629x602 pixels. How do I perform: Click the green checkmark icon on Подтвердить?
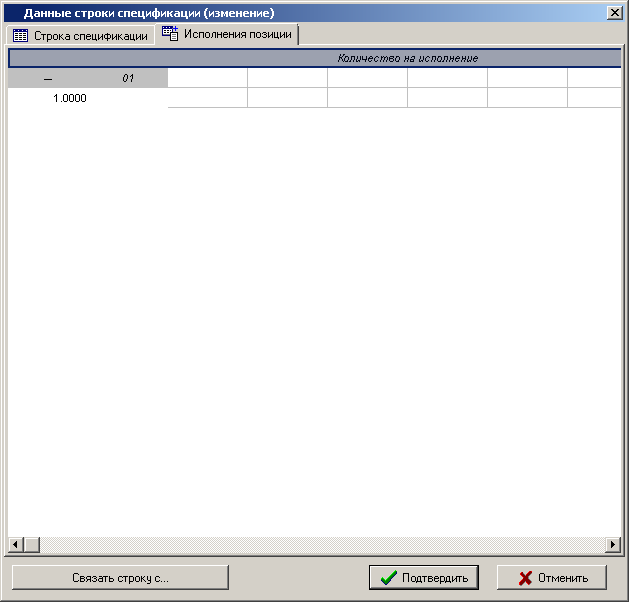[x=389, y=578]
